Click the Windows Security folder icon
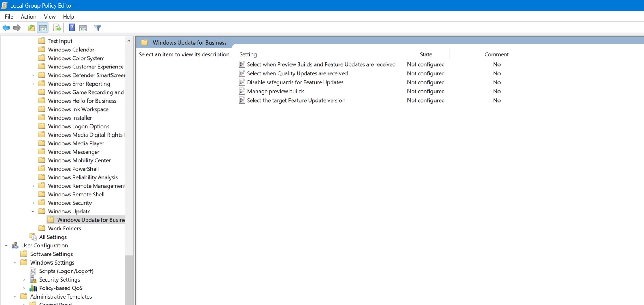This screenshot has height=305, width=644. point(42,203)
